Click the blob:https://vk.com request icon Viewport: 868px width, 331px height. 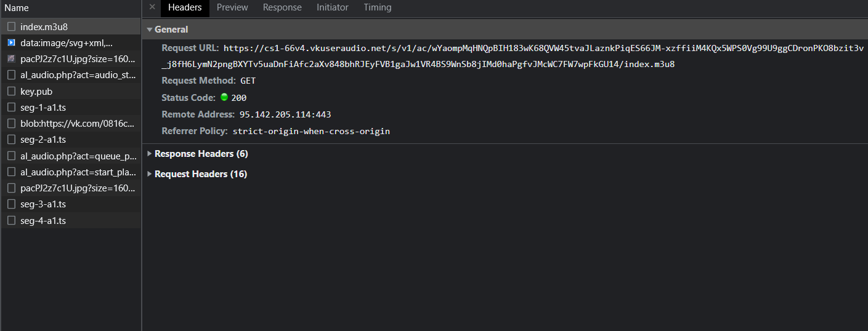11,124
